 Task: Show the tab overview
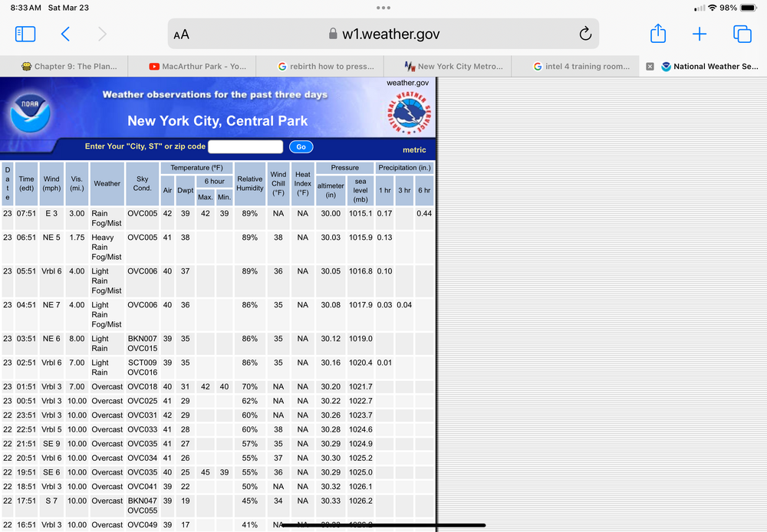pos(742,34)
